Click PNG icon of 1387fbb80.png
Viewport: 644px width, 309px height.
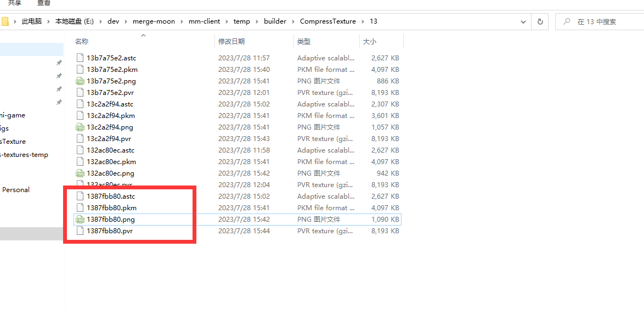tap(80, 220)
